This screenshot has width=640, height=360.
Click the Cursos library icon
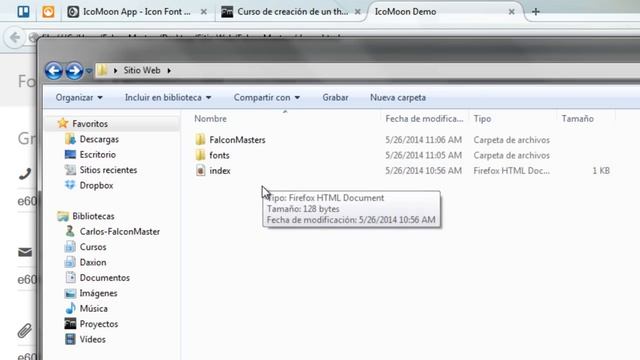coord(70,247)
